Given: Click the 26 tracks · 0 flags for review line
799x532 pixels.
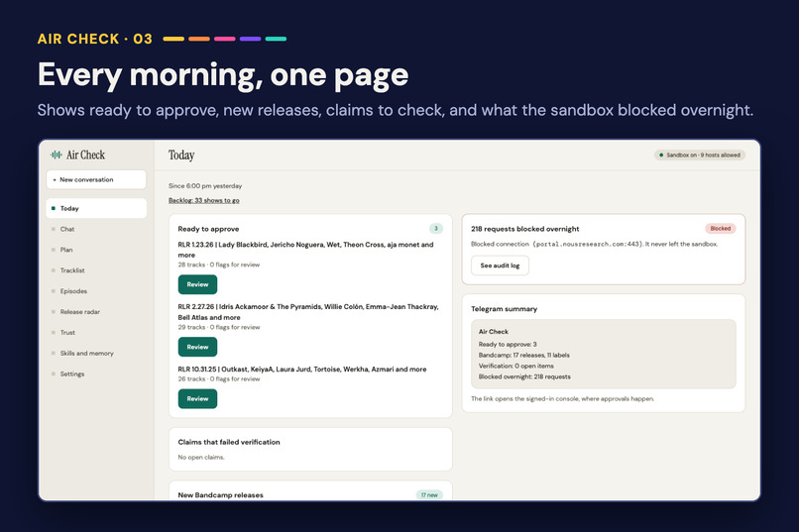Looking at the screenshot, I should click(x=219, y=379).
